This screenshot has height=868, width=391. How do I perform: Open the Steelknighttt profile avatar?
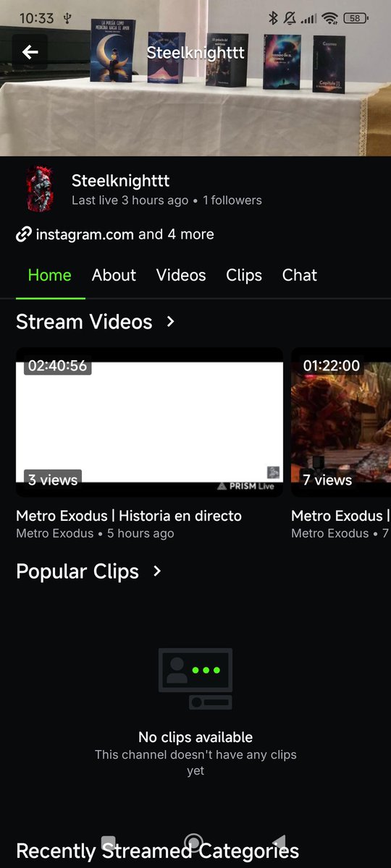[x=40, y=190]
